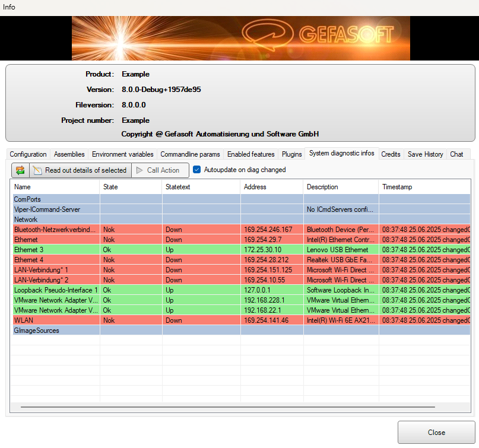The height and width of the screenshot is (448, 479).
Task: Select the Commandline params tab
Action: (190, 154)
